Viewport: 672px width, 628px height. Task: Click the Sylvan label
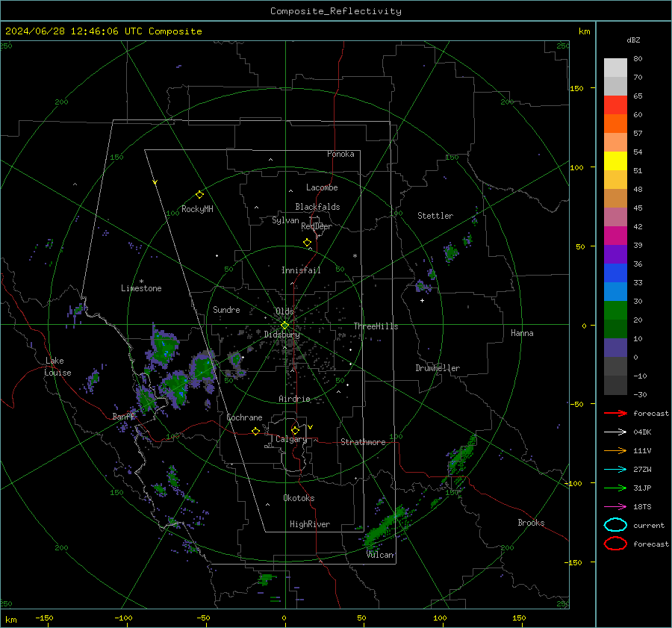point(285,220)
